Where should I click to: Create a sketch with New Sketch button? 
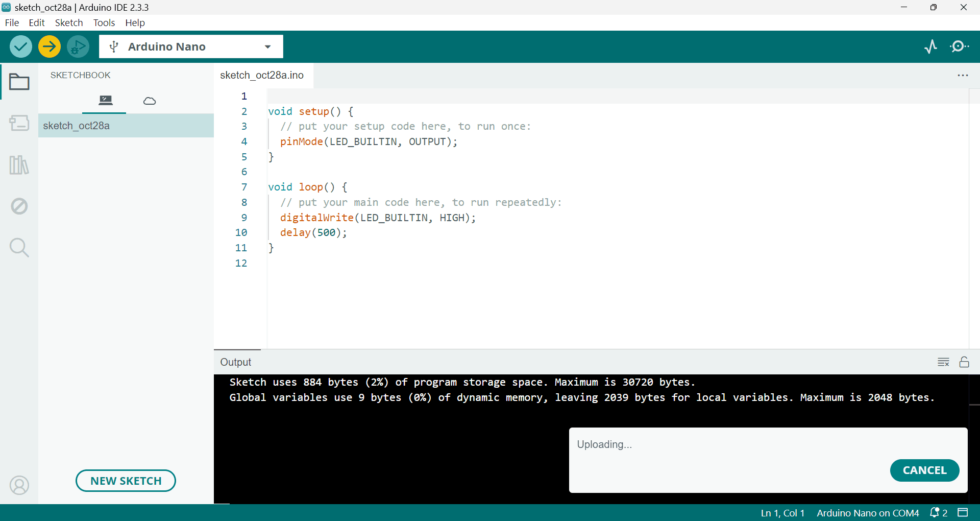pyautogui.click(x=126, y=481)
